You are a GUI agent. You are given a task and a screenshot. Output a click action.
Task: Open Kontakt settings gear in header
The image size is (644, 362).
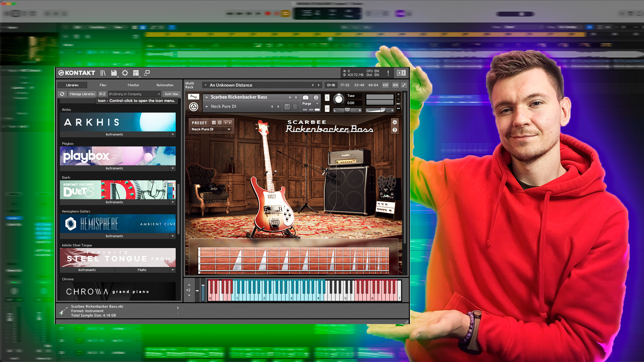click(125, 73)
